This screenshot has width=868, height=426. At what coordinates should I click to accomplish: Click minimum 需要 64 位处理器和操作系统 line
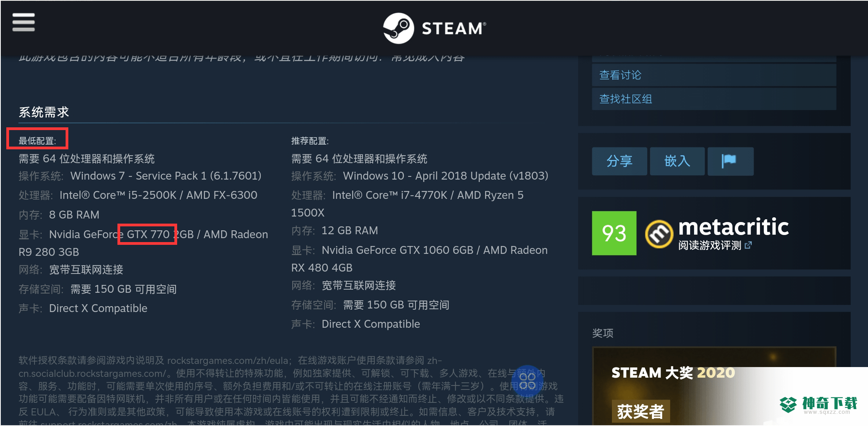click(86, 159)
